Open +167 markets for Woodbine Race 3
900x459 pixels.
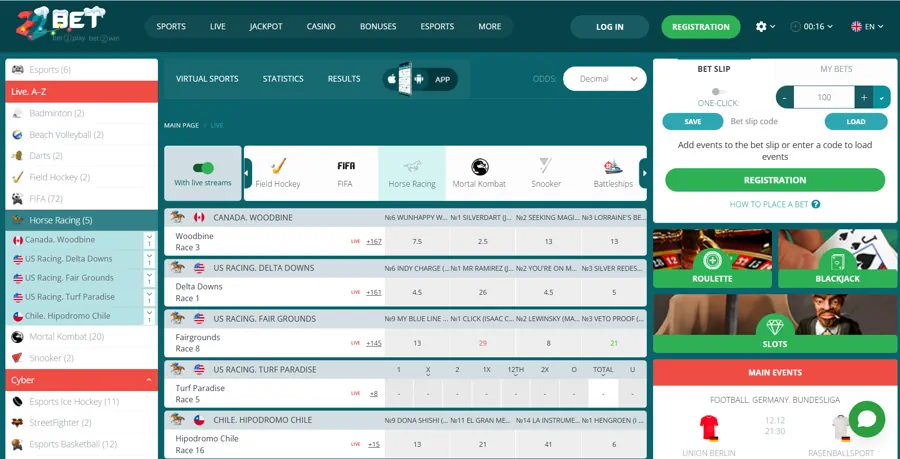(x=374, y=242)
